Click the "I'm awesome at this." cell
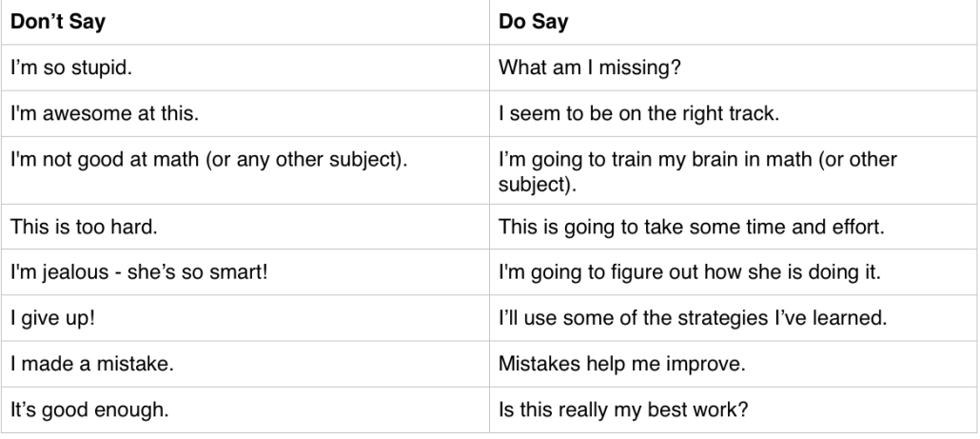This screenshot has height=439, width=980. 245,113
